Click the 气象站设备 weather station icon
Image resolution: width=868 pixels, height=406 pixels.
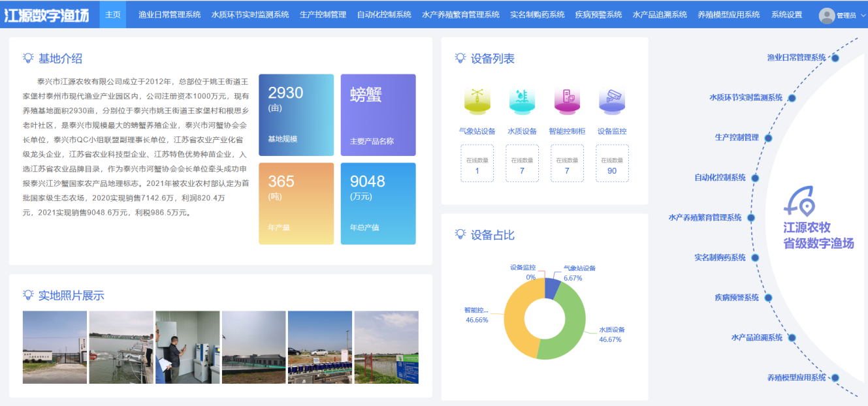coord(477,101)
